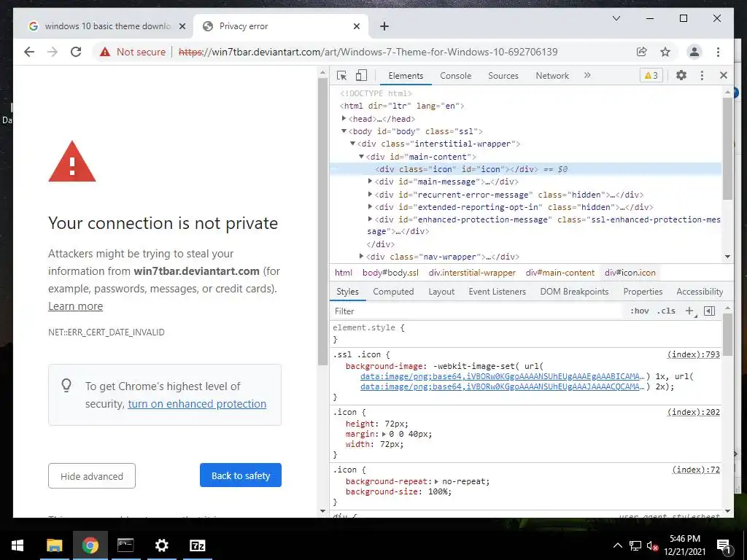Expand the nav-wrapper div node
Image resolution: width=747 pixels, height=560 pixels.
[361, 256]
